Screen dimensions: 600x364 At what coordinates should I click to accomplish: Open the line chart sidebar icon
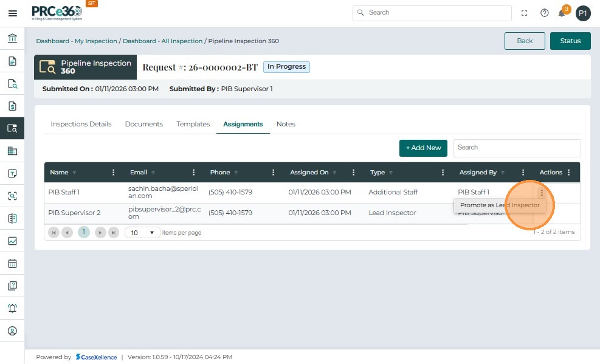(12, 241)
